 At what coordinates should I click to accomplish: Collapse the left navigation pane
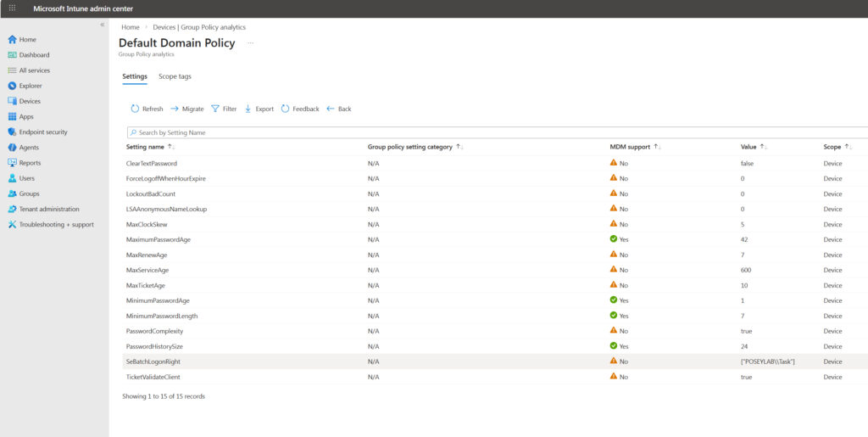pos(102,25)
